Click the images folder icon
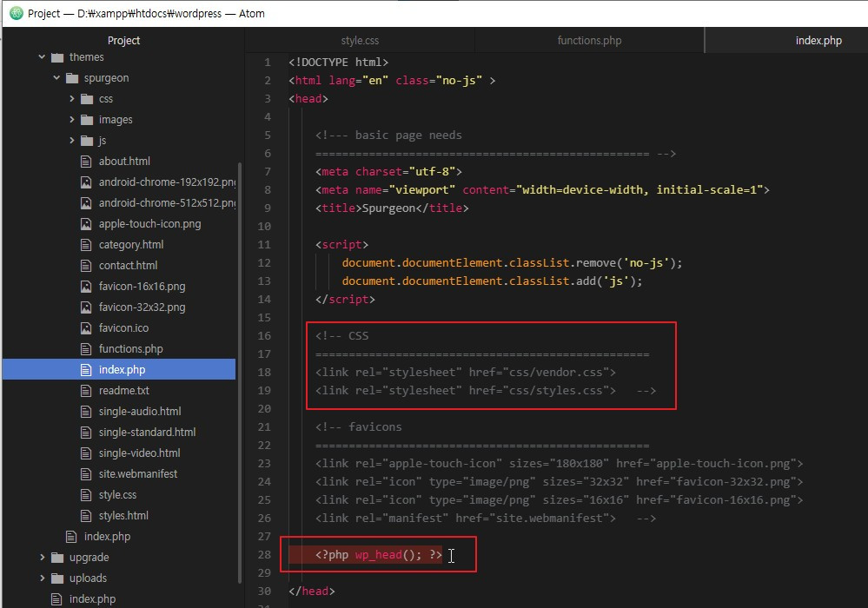Image resolution: width=868 pixels, height=608 pixels. pos(87,120)
